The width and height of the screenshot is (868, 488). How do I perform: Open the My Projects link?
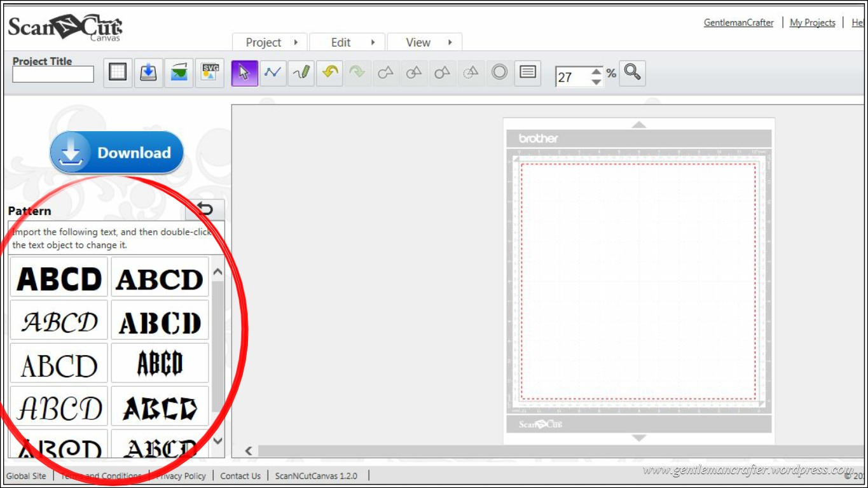(x=812, y=22)
